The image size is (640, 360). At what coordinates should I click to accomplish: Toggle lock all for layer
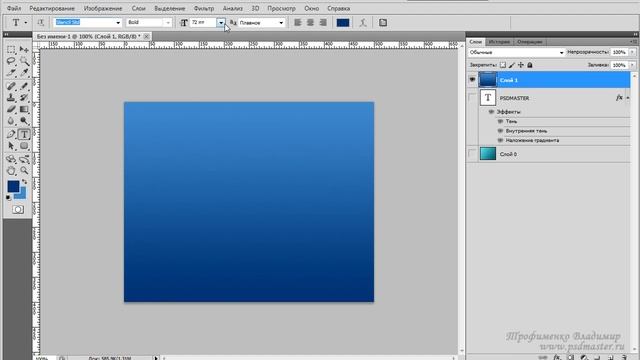[x=530, y=65]
